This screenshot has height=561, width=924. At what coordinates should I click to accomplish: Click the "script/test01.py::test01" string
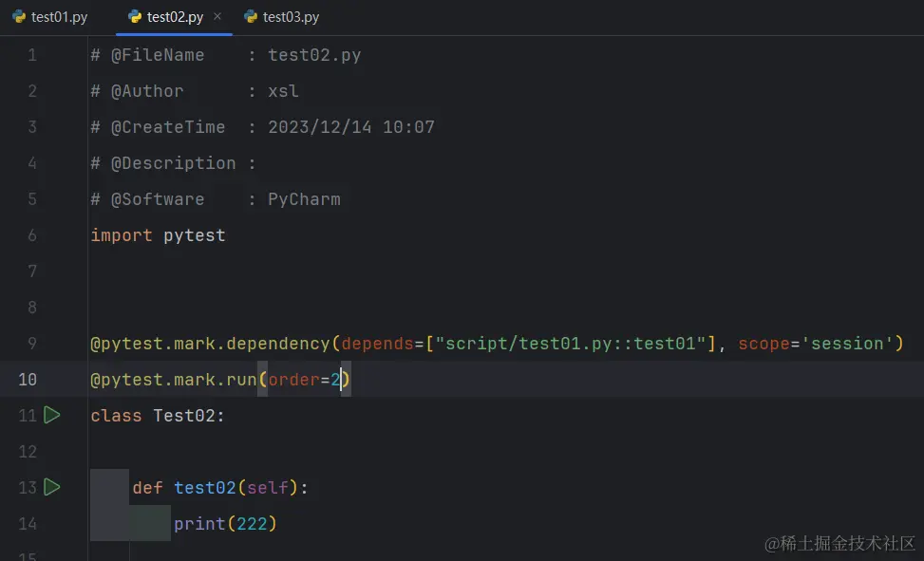coord(571,343)
